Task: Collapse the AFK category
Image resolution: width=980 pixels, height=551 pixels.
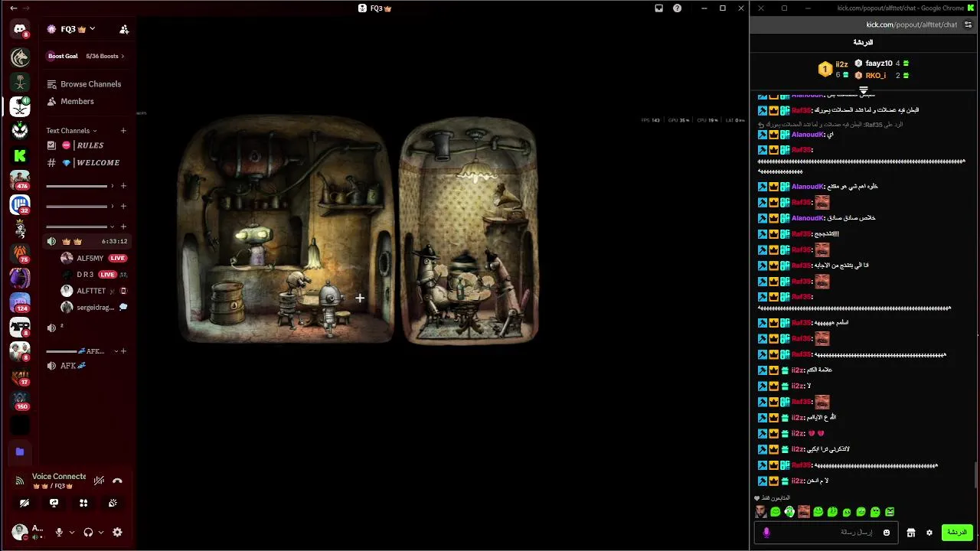Action: 83,351
